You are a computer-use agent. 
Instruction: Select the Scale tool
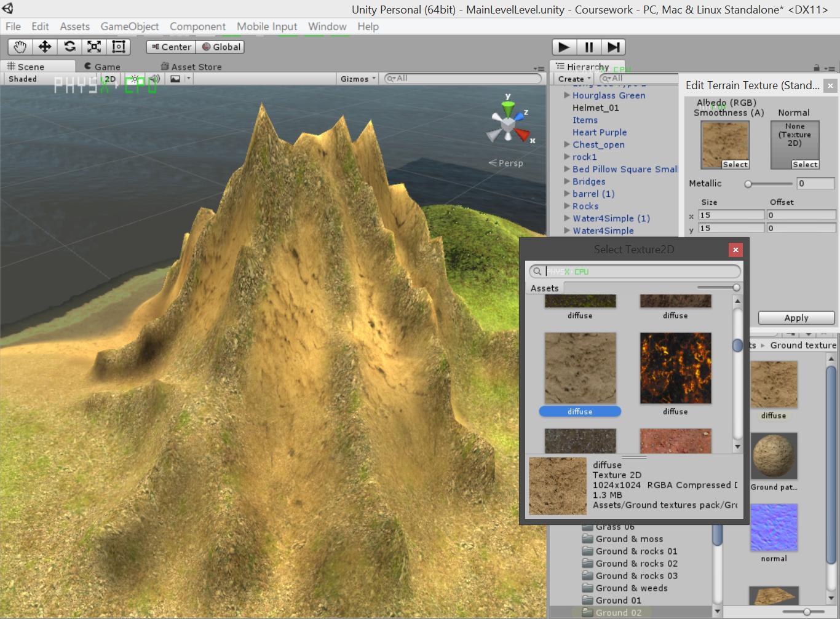[94, 47]
